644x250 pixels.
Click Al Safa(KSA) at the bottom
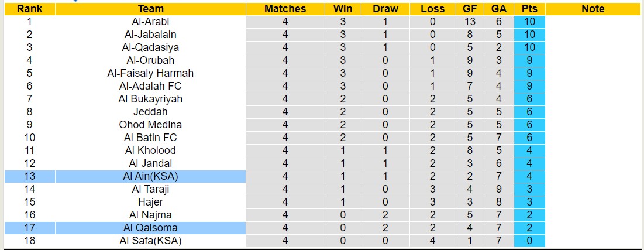click(150, 241)
